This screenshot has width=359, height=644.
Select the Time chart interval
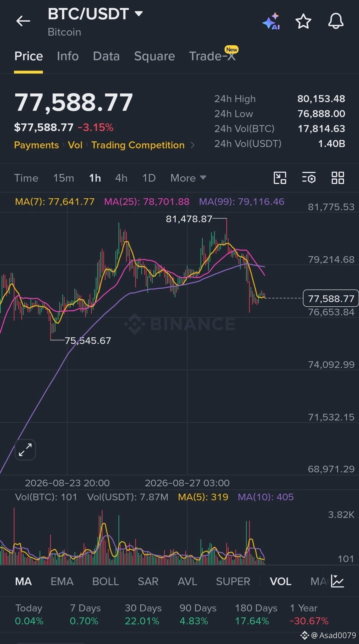click(26, 178)
